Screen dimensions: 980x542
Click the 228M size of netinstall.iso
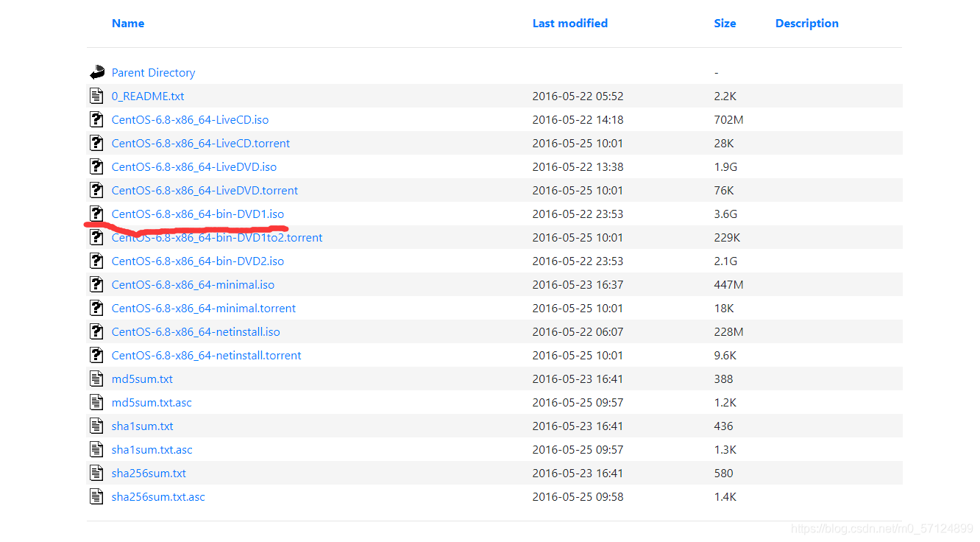[x=728, y=332]
